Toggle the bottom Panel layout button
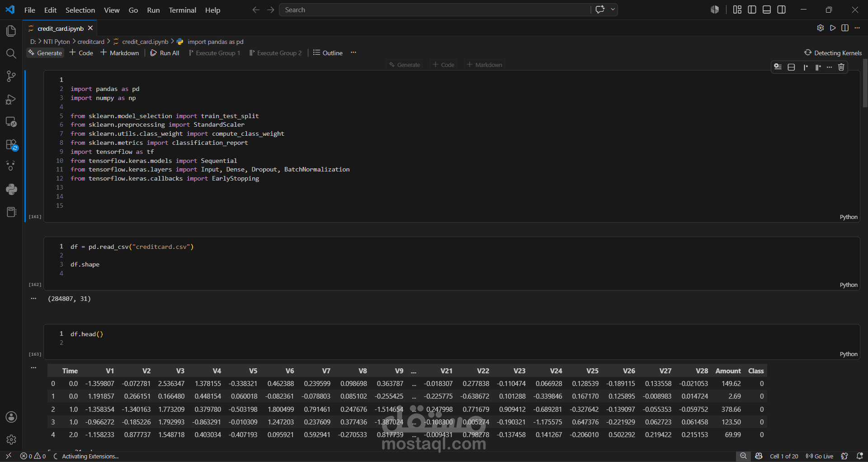 point(767,10)
